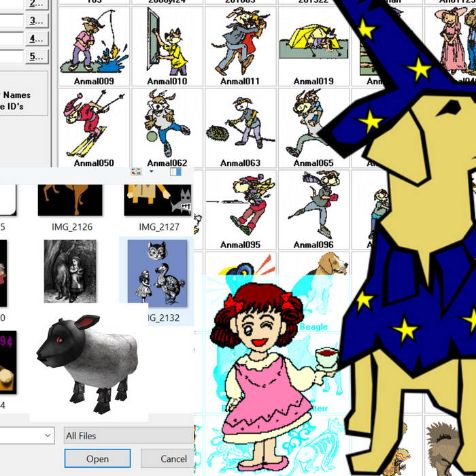Viewport: 476px width, 476px height.
Task: Open the view options dropdown arrow
Action: click(151, 173)
